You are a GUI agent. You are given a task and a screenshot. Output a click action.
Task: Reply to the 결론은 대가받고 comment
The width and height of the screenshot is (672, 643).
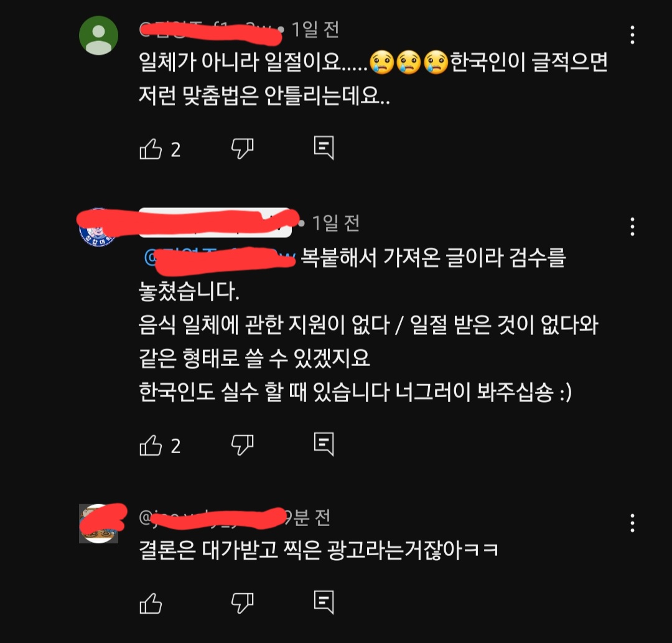pos(324,603)
